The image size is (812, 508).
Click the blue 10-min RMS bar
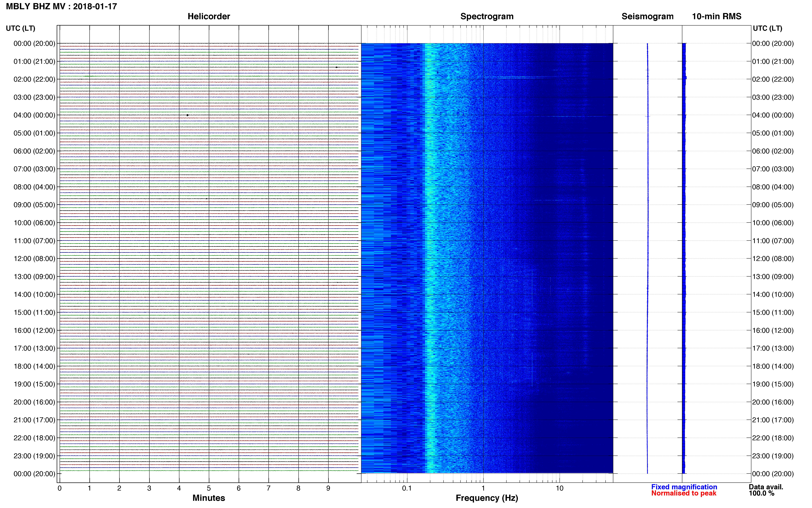click(x=684, y=258)
